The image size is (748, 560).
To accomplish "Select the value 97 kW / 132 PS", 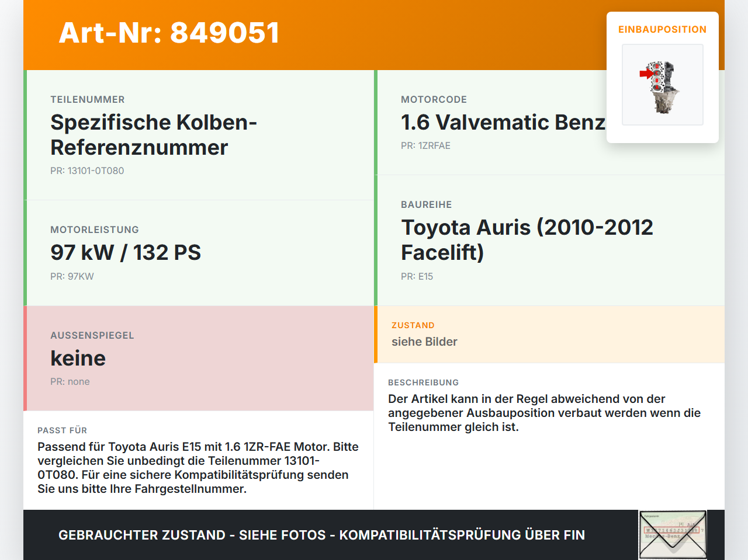I will click(126, 252).
